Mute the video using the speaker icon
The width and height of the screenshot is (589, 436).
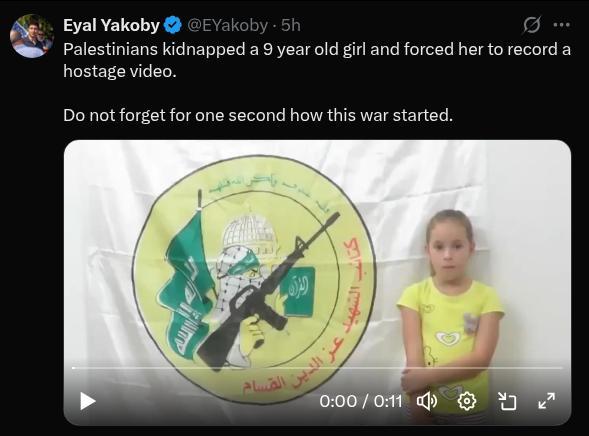pyautogui.click(x=427, y=401)
